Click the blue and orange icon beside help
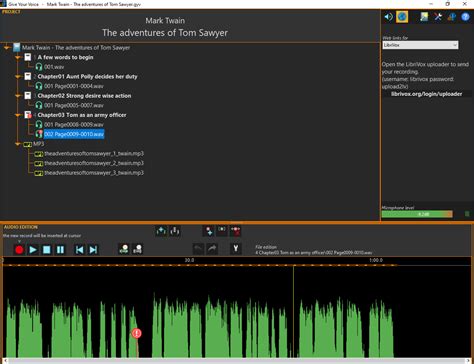The width and height of the screenshot is (474, 364). tap(452, 17)
